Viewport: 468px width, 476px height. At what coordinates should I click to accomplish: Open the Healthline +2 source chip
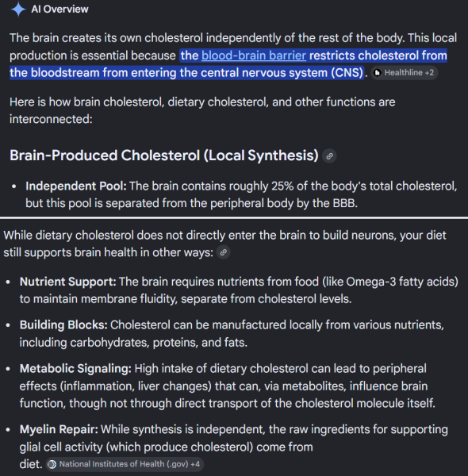405,73
